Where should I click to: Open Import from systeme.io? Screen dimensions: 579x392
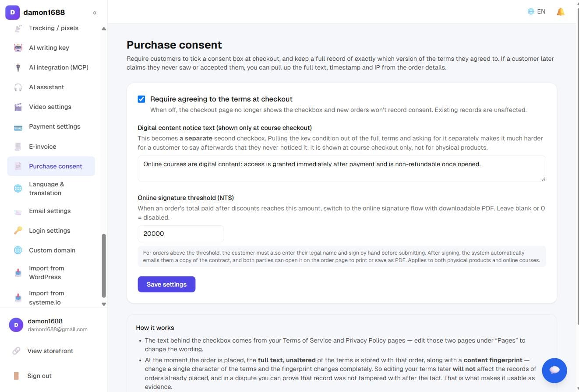click(51, 297)
